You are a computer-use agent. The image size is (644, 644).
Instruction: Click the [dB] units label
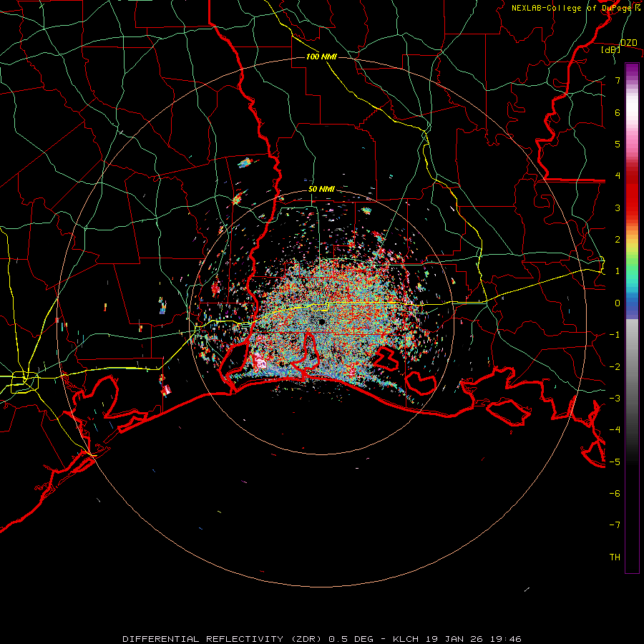pos(611,50)
